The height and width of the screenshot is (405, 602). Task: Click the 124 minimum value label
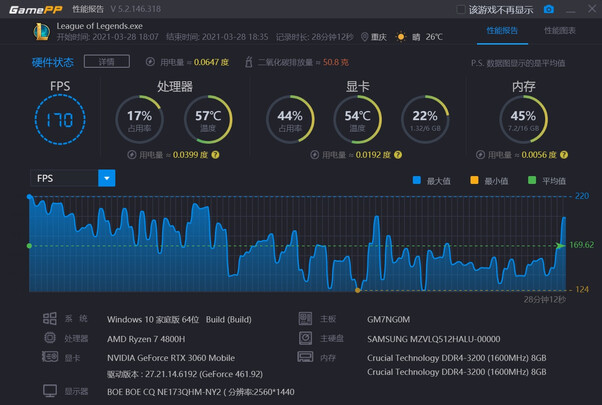tap(582, 289)
